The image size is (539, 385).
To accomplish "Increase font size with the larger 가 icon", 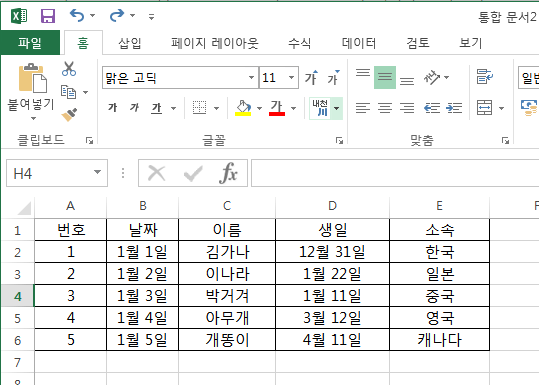I will click(x=311, y=78).
